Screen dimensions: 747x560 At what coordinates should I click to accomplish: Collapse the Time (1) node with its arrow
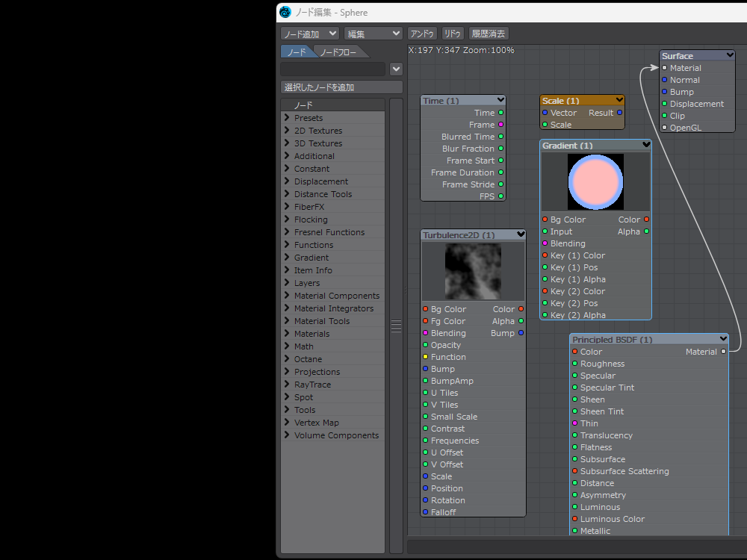click(500, 100)
